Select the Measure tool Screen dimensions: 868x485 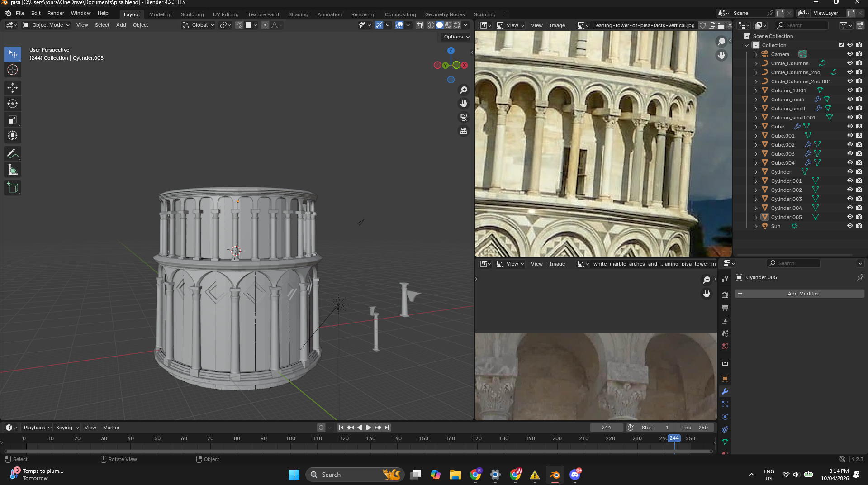coord(13,170)
